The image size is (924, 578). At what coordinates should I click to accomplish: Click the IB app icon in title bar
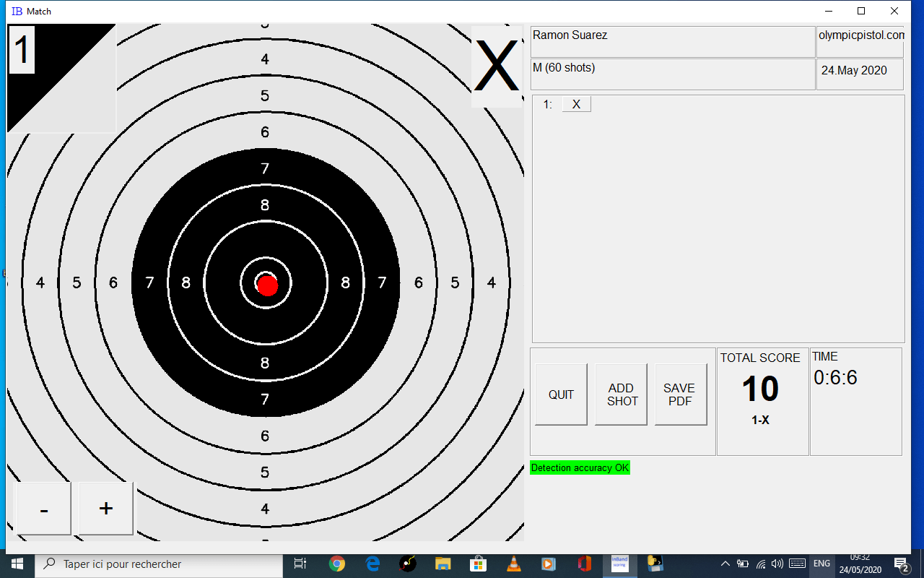(17, 12)
